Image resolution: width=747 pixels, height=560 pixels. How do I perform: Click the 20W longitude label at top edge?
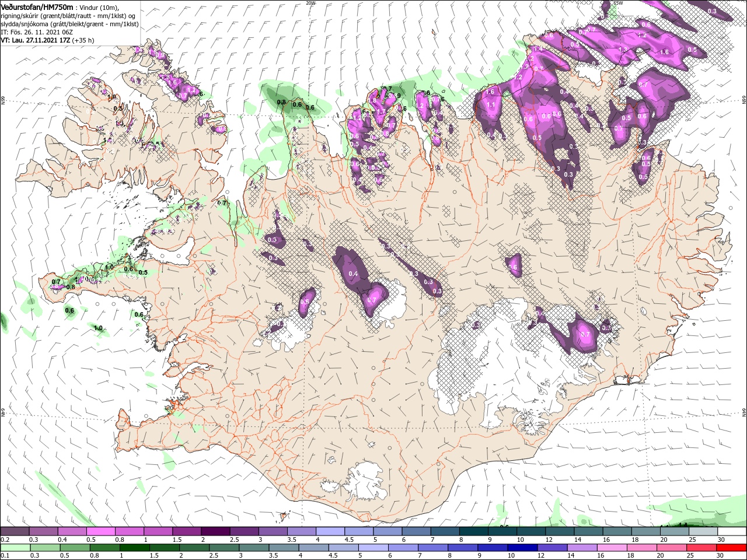[310, 3]
